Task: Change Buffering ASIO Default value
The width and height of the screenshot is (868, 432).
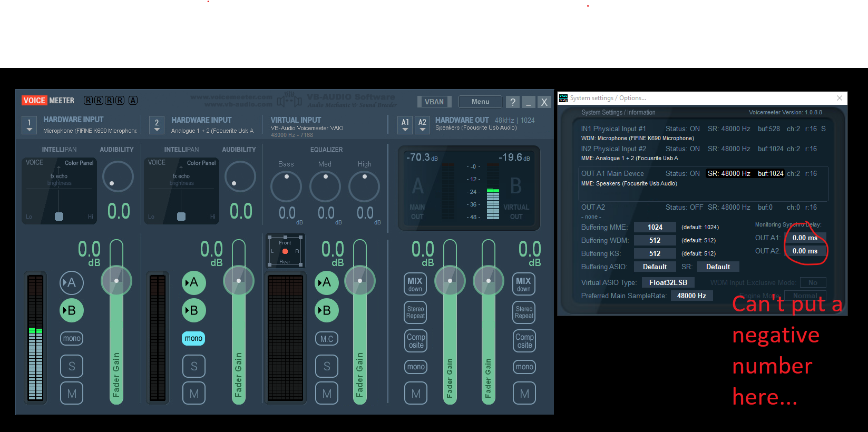Action: pos(655,267)
